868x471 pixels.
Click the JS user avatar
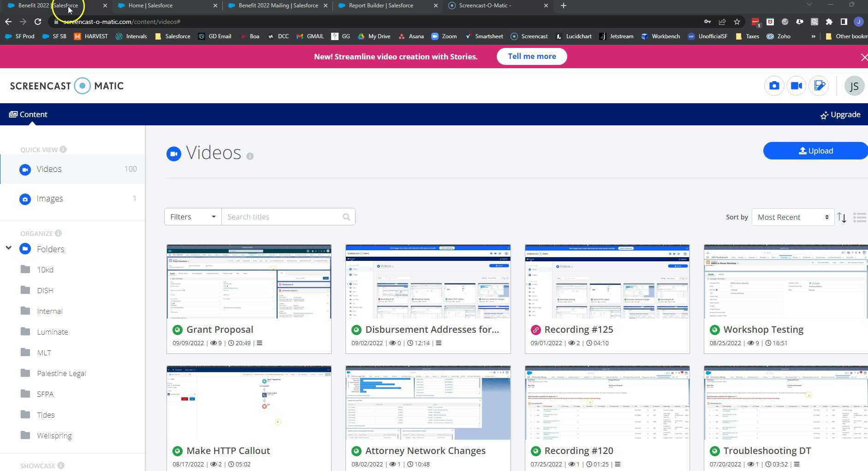(x=854, y=86)
